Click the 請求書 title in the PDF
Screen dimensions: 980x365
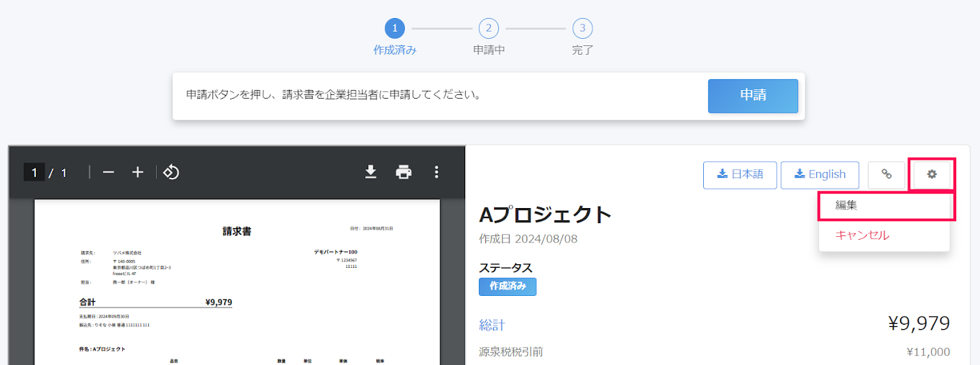coord(237,232)
